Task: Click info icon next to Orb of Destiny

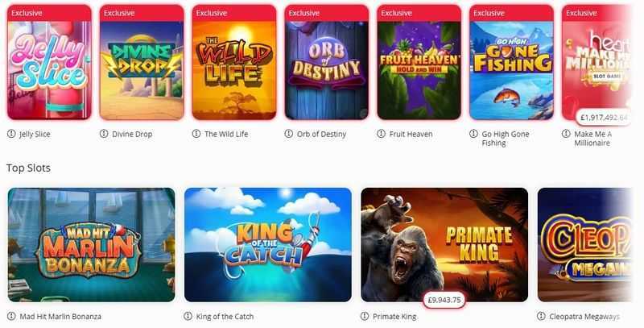Action: [289, 134]
